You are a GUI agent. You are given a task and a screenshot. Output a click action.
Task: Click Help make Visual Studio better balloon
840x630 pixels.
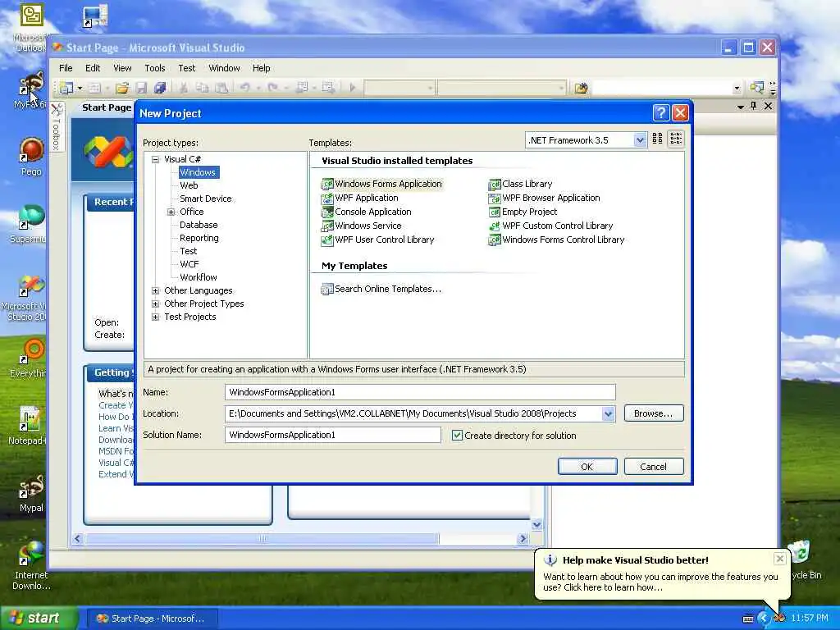(x=660, y=573)
